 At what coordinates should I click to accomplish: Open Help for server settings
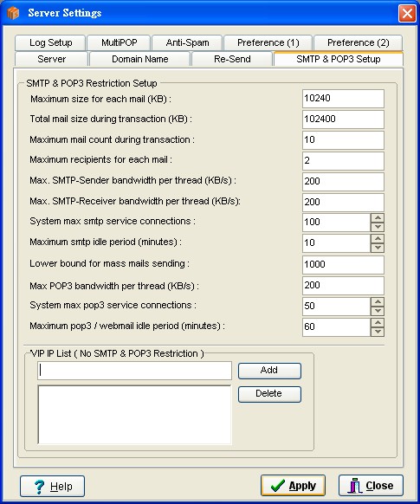click(x=52, y=487)
